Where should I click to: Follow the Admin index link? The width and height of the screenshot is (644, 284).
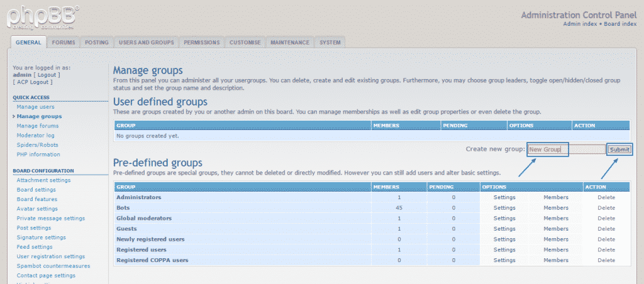tap(580, 24)
